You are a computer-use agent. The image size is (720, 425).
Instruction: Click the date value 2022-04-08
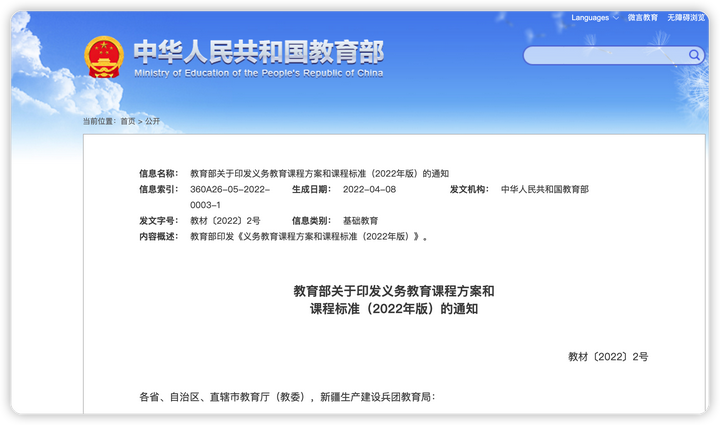(369, 189)
